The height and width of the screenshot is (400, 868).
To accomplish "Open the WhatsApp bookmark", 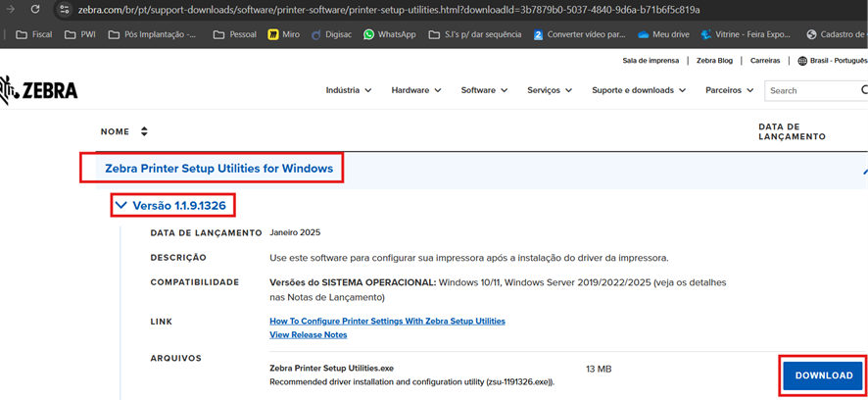I will 389,34.
